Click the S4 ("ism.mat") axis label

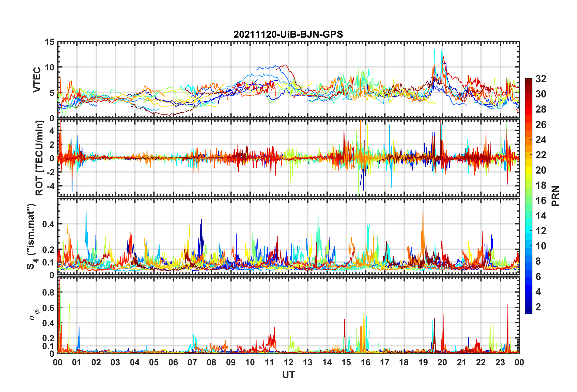[31, 236]
